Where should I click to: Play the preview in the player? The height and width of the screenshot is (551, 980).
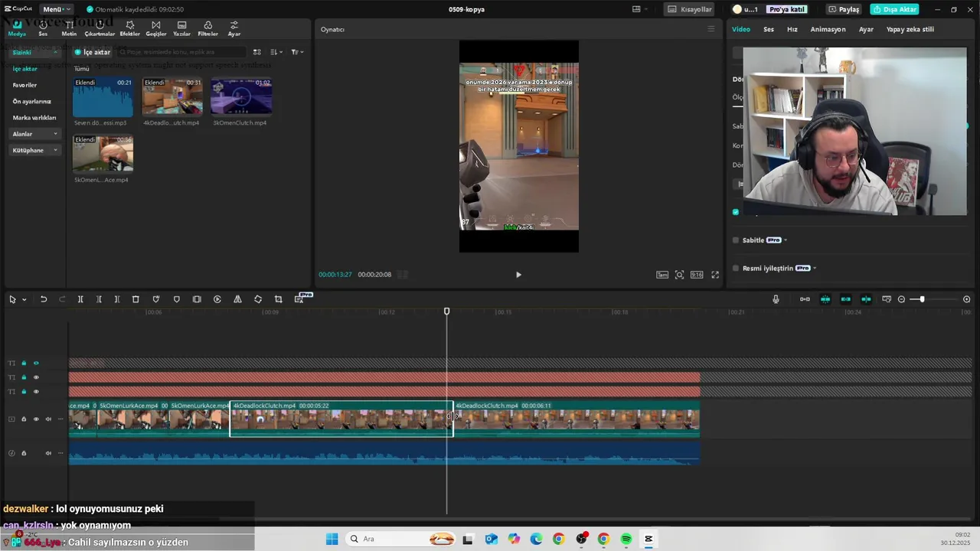coord(518,275)
